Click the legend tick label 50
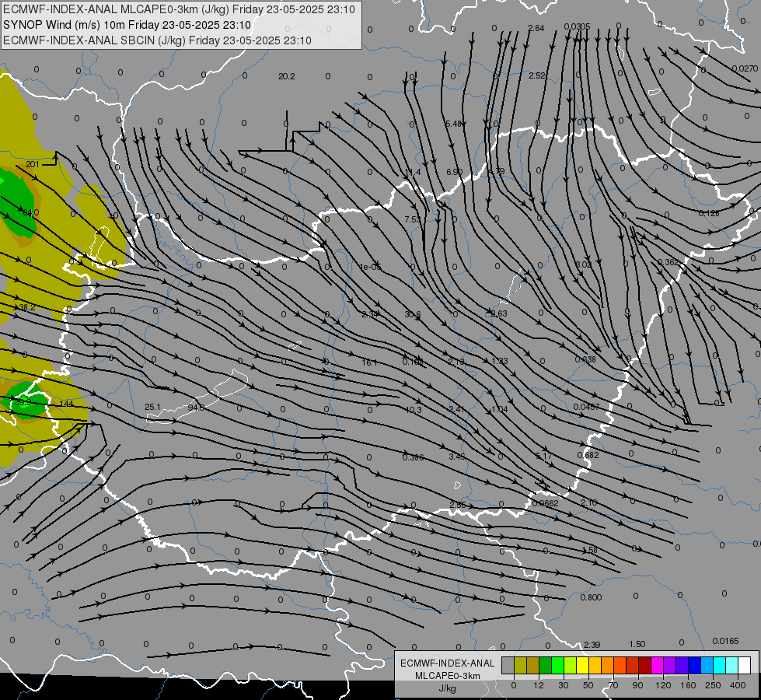 [588, 685]
